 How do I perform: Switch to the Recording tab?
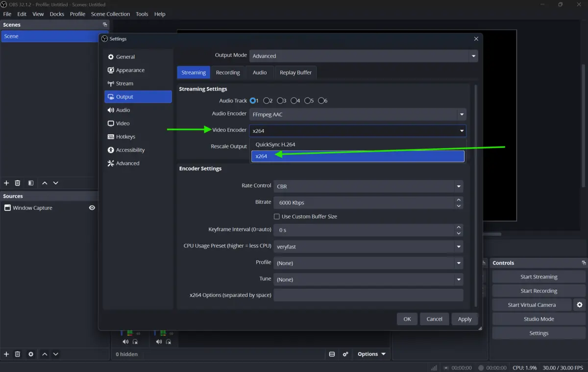click(228, 73)
